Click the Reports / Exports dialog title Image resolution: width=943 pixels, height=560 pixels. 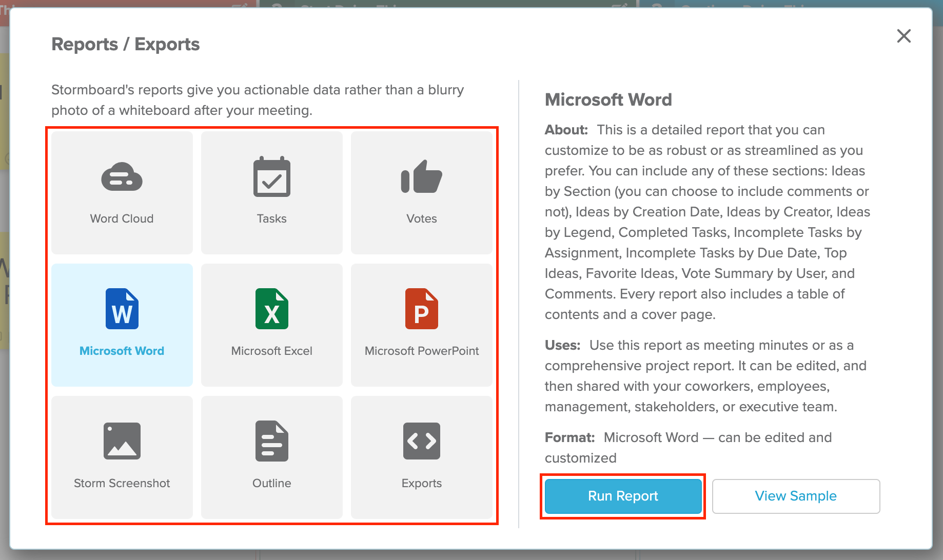pyautogui.click(x=126, y=44)
